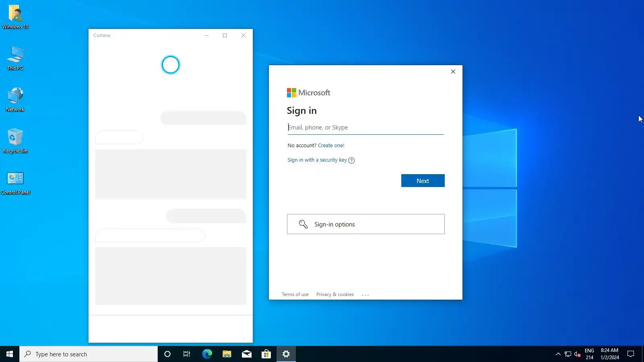Launch Microsoft Edge from the taskbar
Image resolution: width=644 pixels, height=362 pixels.
[x=207, y=354]
